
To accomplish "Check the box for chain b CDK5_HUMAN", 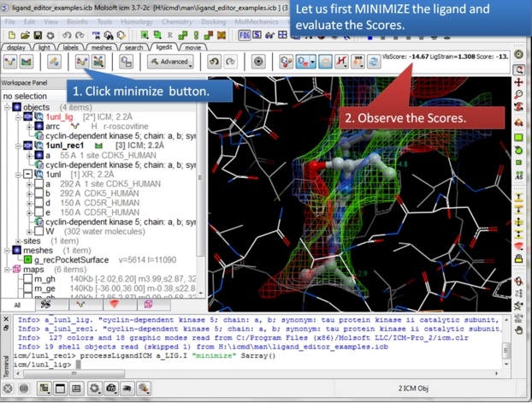I will [39, 193].
